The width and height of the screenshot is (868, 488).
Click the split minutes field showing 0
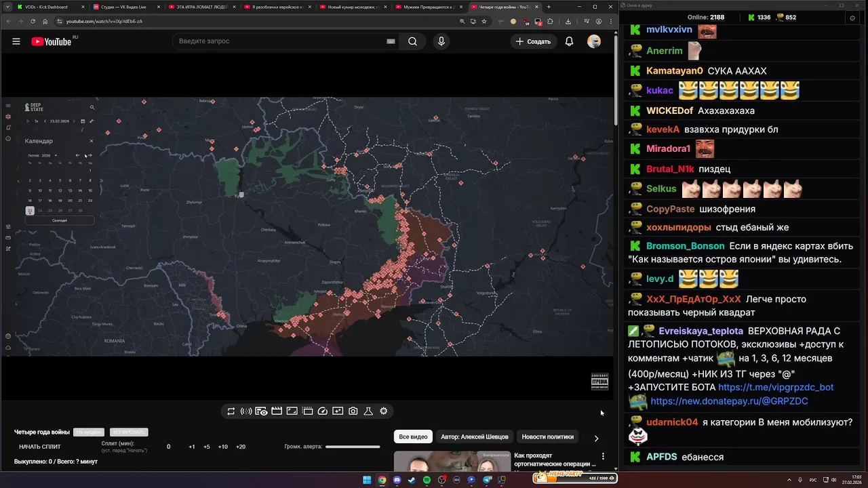[169, 447]
